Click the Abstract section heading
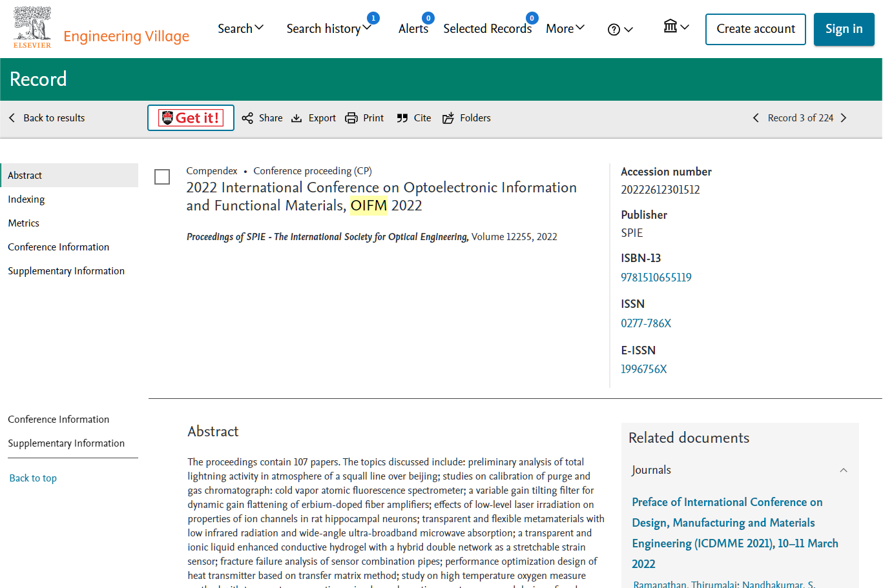Image resolution: width=883 pixels, height=588 pixels. 213,432
